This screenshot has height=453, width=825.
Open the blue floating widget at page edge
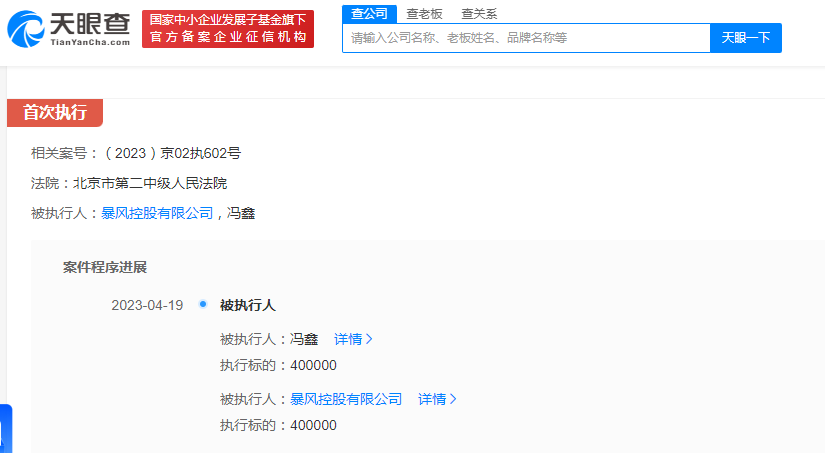point(6,428)
